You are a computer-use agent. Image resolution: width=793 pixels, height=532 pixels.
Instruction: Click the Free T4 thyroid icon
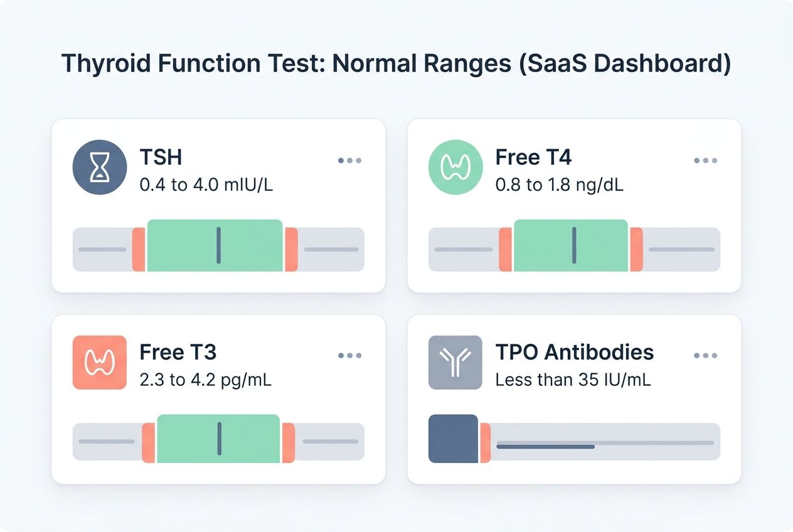click(x=455, y=166)
